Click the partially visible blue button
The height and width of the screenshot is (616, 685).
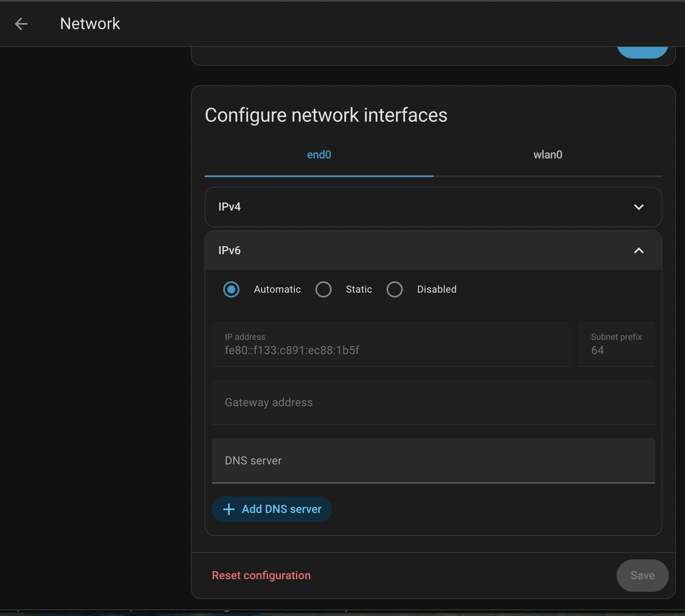(x=642, y=52)
